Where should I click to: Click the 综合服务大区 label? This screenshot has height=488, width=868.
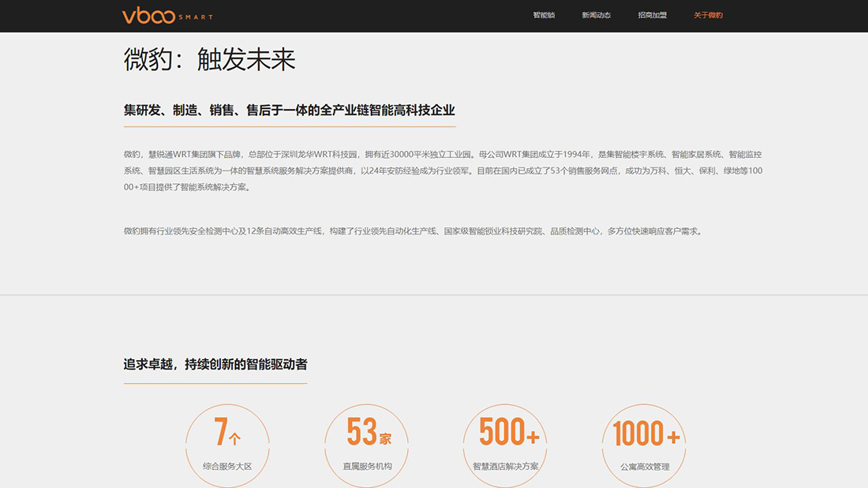tap(227, 467)
